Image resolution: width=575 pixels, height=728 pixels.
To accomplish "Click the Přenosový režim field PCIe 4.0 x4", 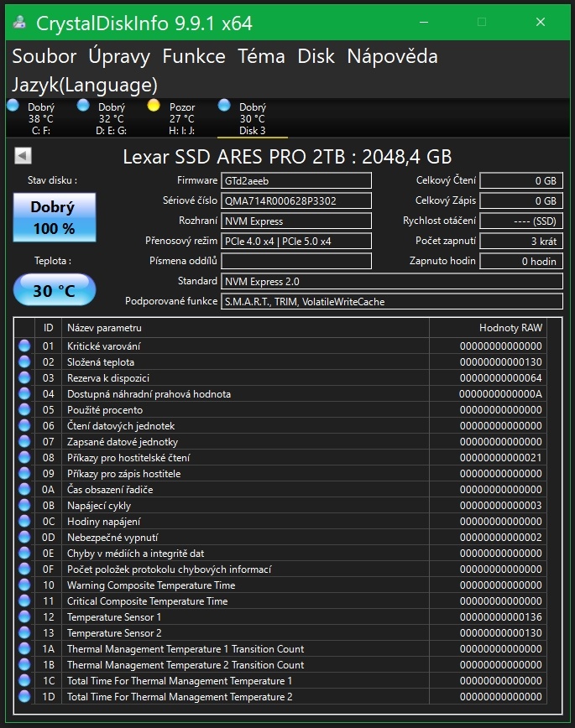I will tap(296, 241).
